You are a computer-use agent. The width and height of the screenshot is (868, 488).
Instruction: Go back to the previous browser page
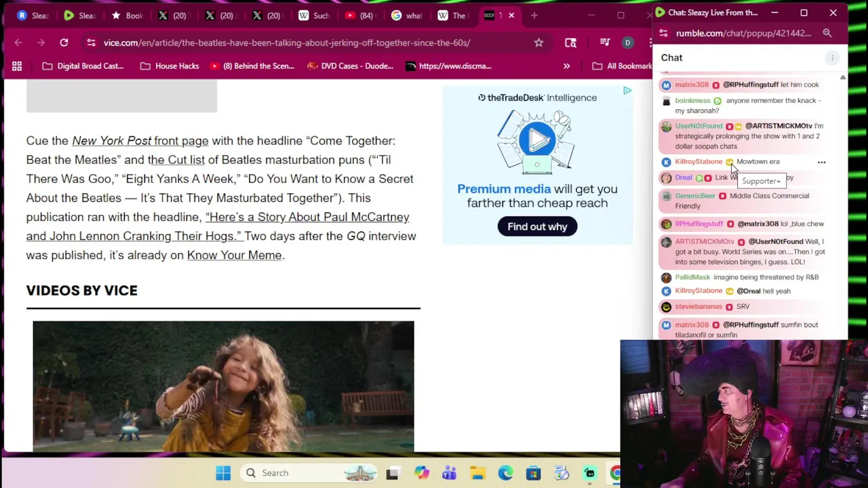click(x=18, y=43)
